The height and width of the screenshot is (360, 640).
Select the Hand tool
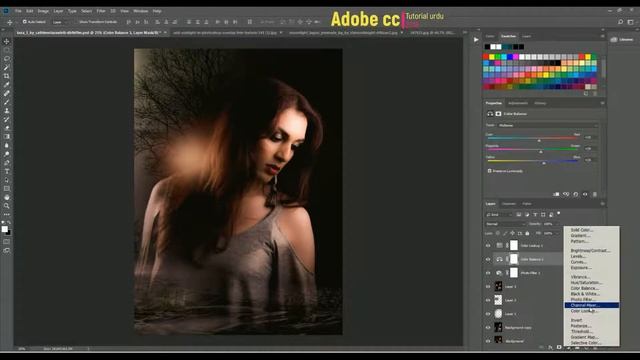click(x=7, y=197)
